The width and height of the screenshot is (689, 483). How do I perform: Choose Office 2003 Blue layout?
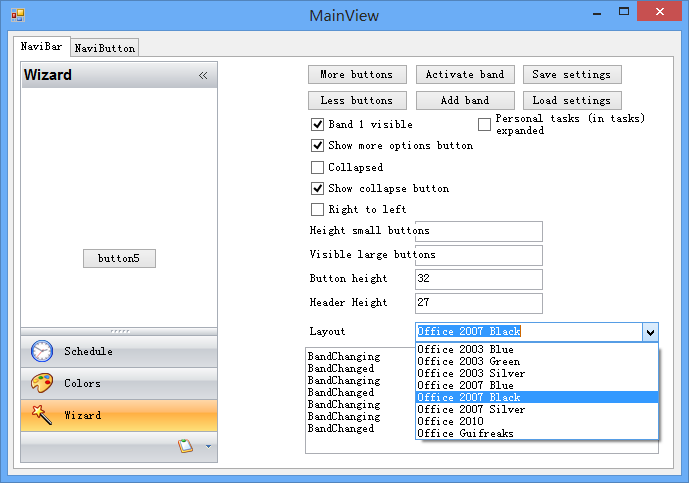click(537, 349)
